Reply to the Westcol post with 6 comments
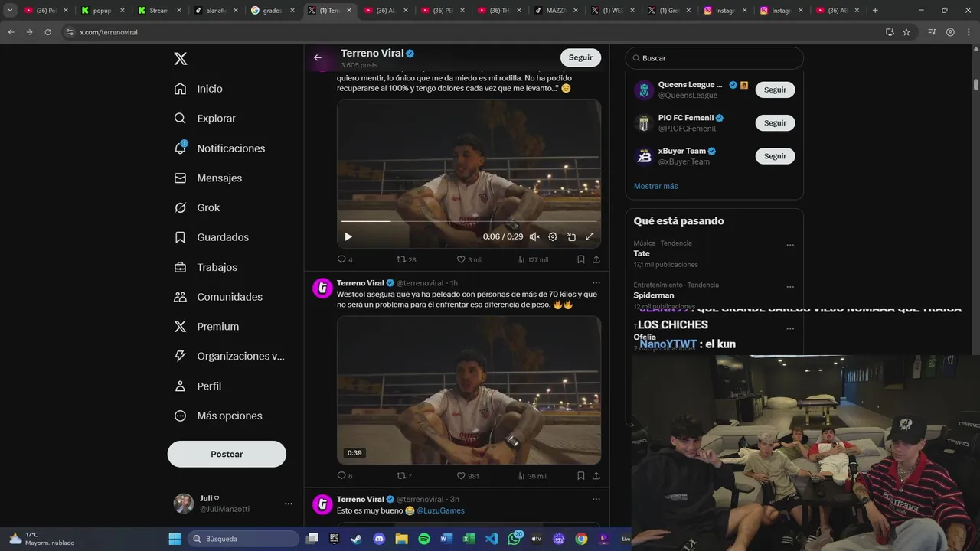Image resolution: width=980 pixels, height=551 pixels. point(345,476)
